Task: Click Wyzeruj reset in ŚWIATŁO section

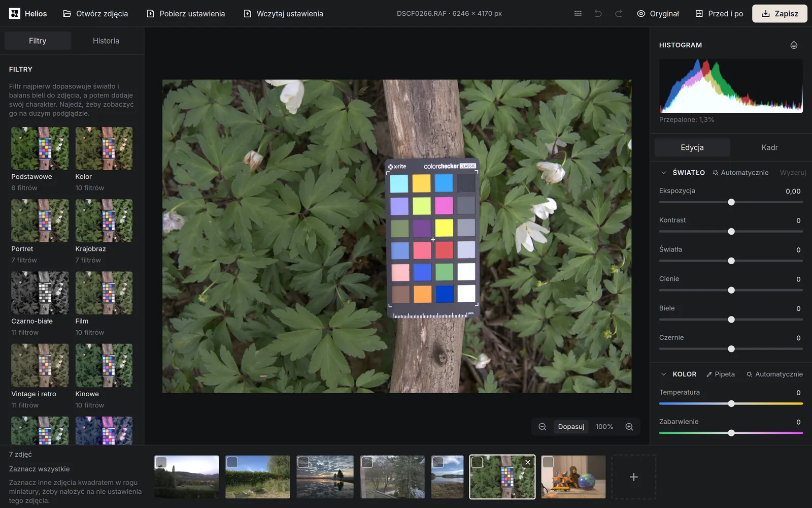Action: point(793,173)
